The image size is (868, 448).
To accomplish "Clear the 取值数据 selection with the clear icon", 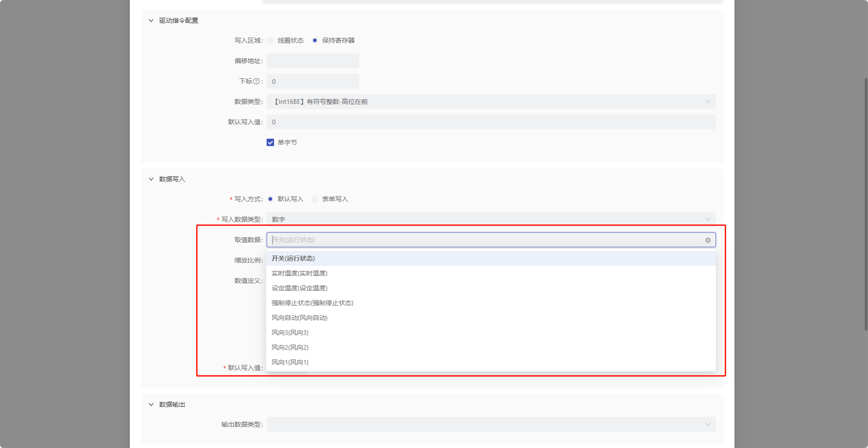I will (x=708, y=240).
